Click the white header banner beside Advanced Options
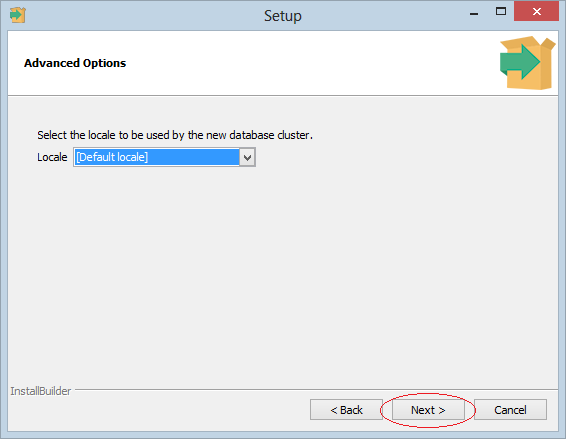Image resolution: width=566 pixels, height=439 pixels. click(x=310, y=63)
